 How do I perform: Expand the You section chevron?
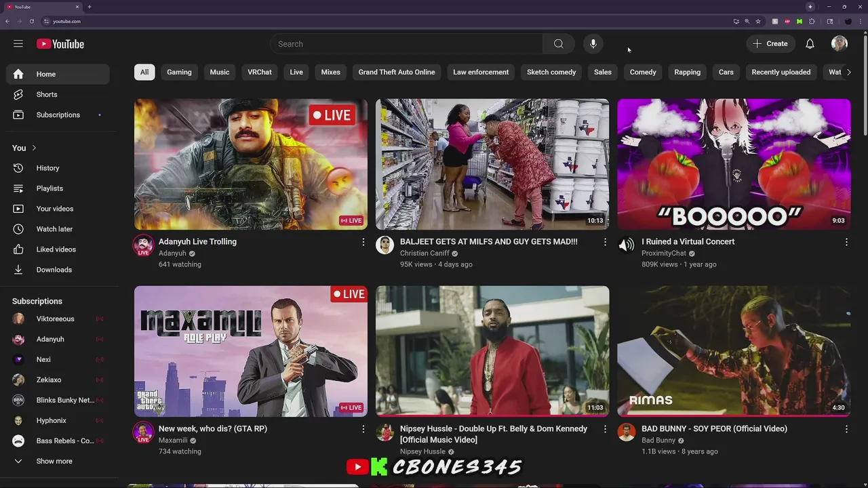click(34, 148)
